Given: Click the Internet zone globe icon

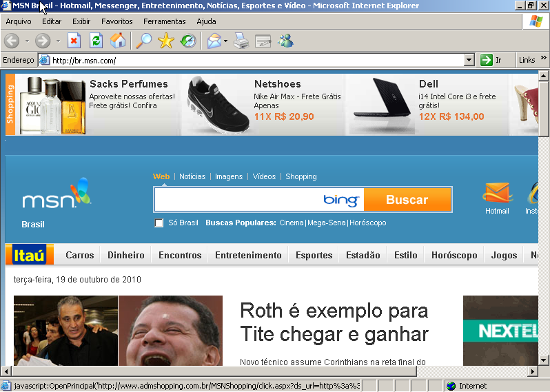Looking at the screenshot, I should (451, 386).
